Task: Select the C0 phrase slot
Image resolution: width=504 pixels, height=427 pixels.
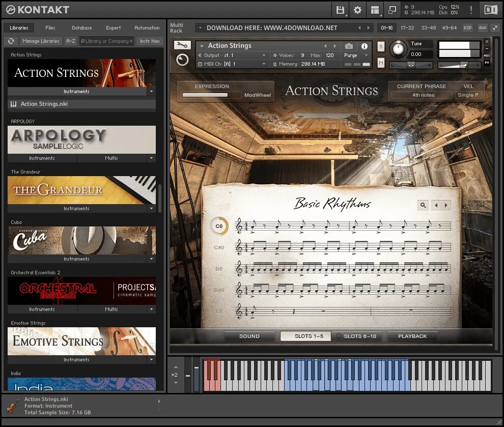Action: pyautogui.click(x=219, y=226)
